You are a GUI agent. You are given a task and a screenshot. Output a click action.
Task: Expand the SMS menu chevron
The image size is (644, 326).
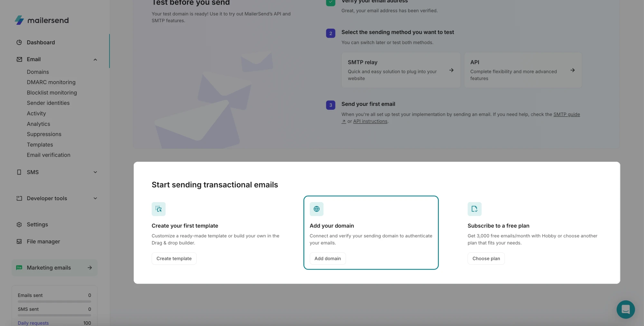click(x=95, y=172)
